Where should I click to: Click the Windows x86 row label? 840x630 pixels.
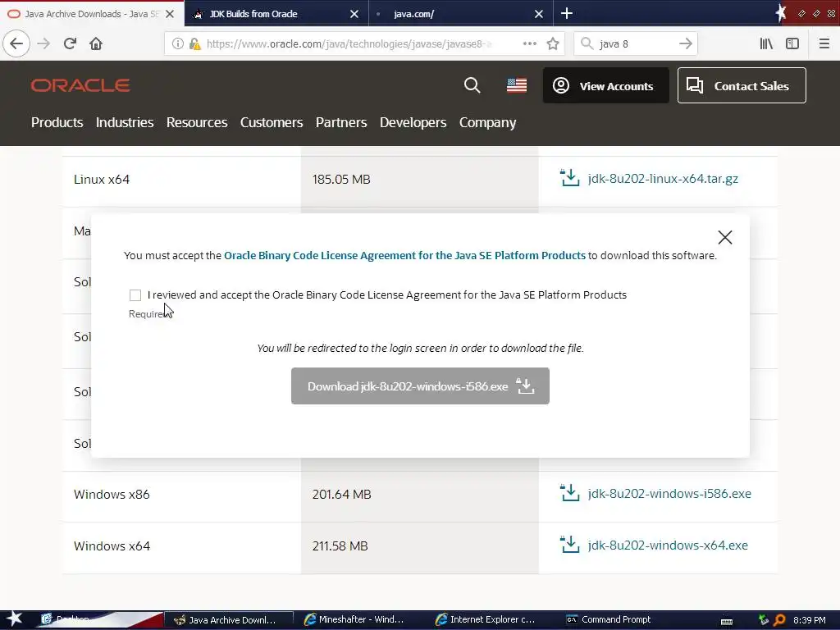(112, 494)
